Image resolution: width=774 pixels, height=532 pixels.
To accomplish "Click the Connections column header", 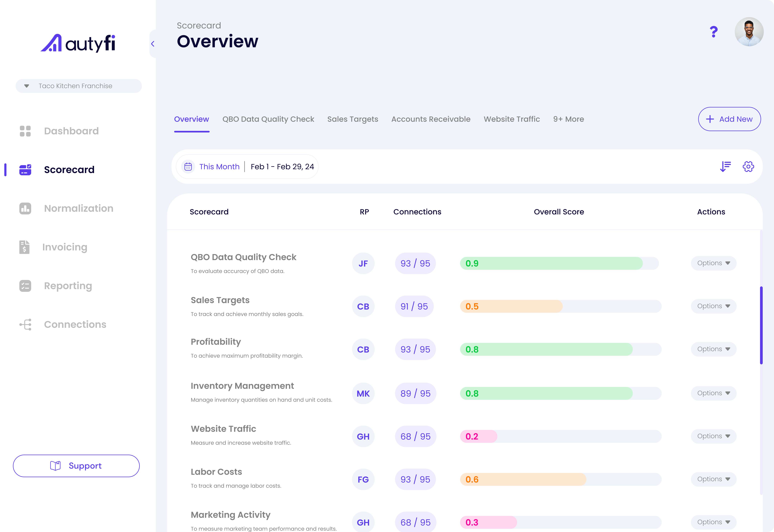I will pos(417,212).
